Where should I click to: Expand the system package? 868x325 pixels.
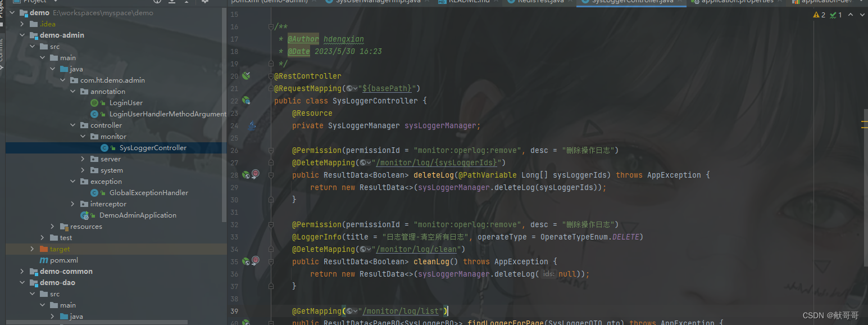pos(83,170)
